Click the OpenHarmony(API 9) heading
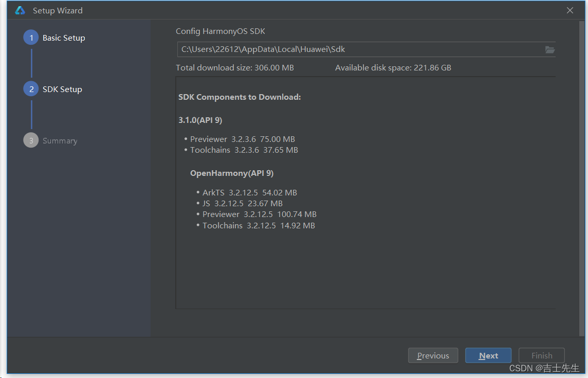 pyautogui.click(x=232, y=173)
